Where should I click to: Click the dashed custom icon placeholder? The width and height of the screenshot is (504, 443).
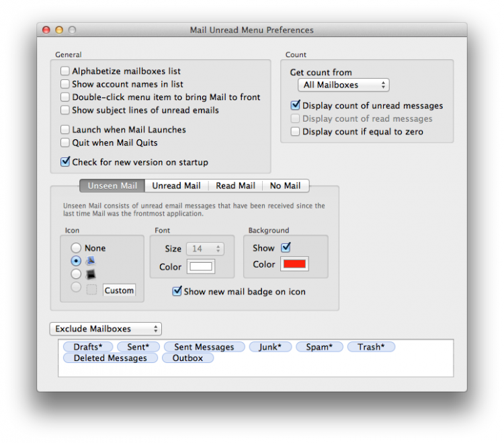91,289
